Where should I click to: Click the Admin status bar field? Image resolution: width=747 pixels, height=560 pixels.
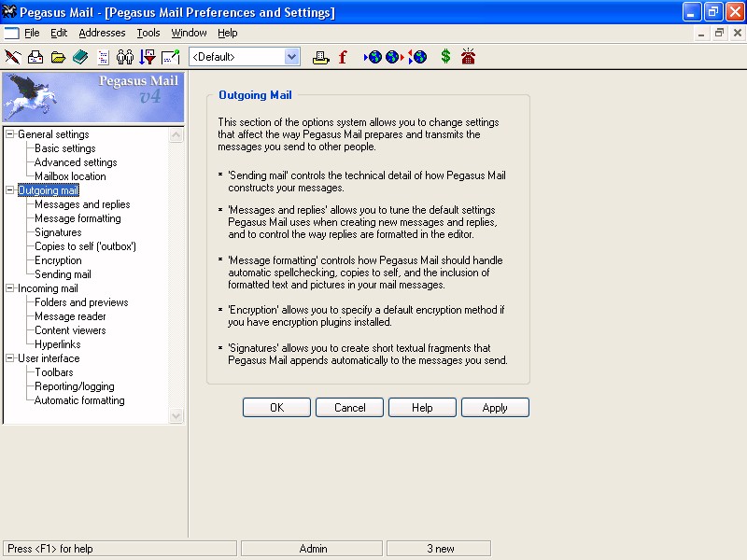tap(312, 549)
